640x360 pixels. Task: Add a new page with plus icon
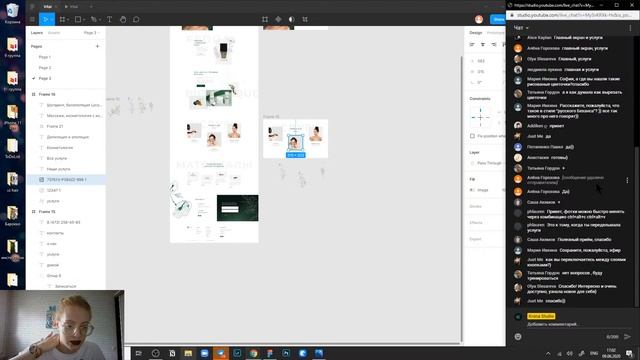tap(97, 46)
